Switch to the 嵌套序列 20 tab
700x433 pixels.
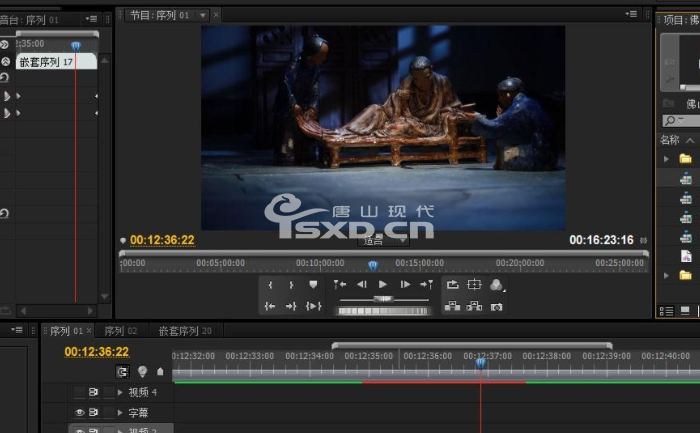click(x=184, y=330)
